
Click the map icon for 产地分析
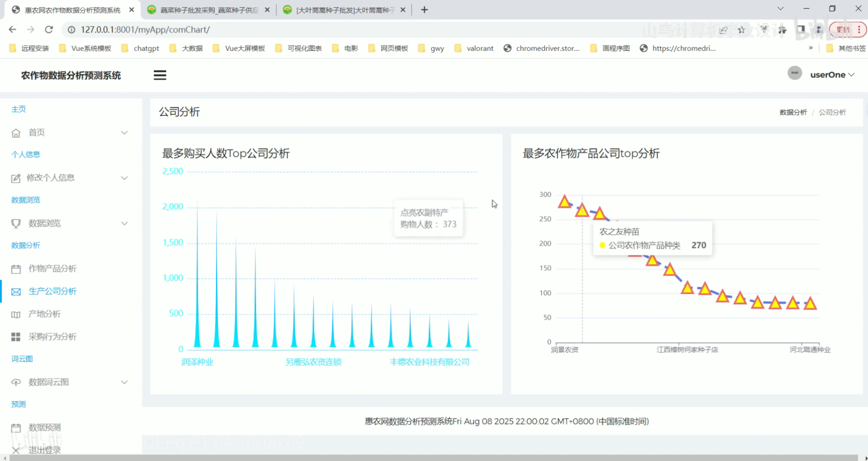coord(16,315)
